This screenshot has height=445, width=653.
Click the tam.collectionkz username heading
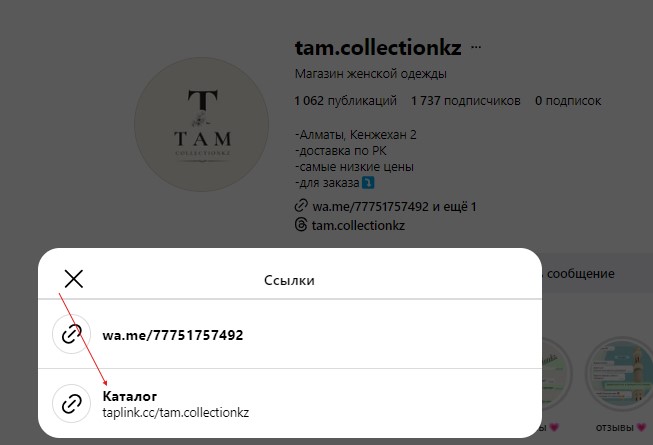point(379,48)
